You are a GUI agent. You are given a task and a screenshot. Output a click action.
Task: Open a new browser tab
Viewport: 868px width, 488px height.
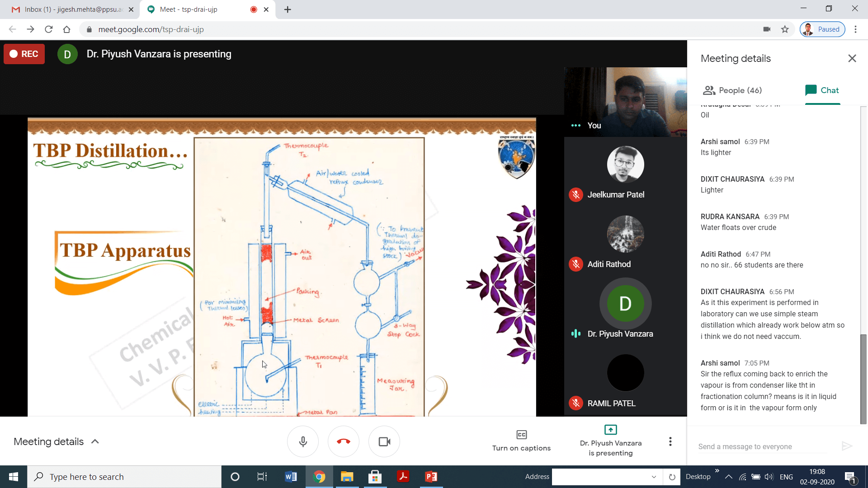288,9
